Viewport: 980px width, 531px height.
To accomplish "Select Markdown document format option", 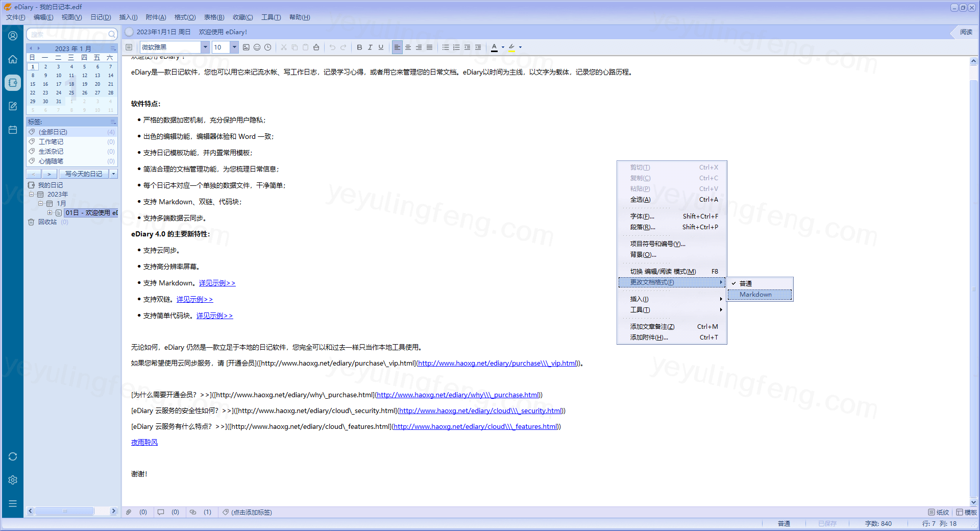I will pyautogui.click(x=760, y=295).
